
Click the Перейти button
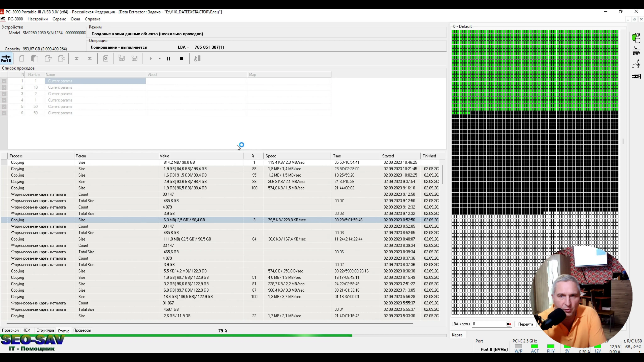click(525, 324)
